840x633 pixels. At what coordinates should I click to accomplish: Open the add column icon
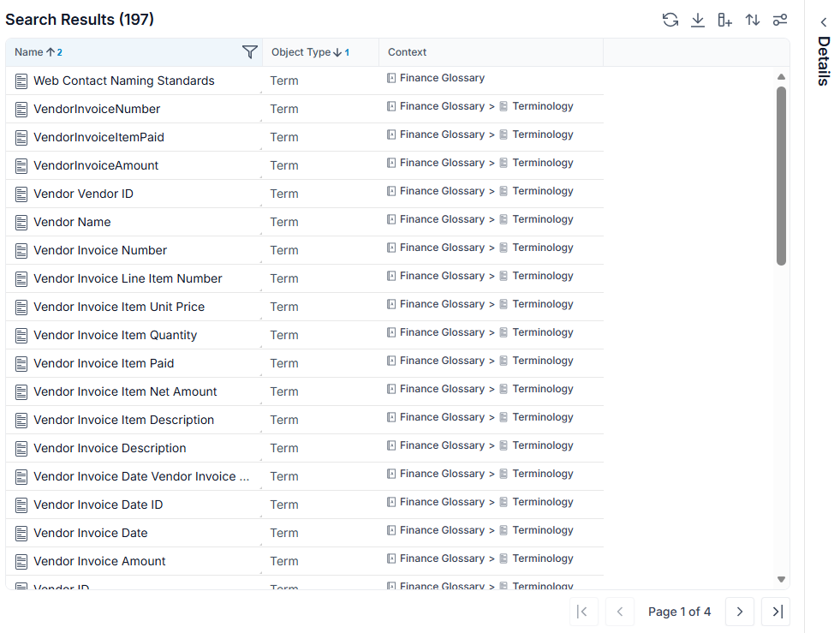pyautogui.click(x=724, y=20)
